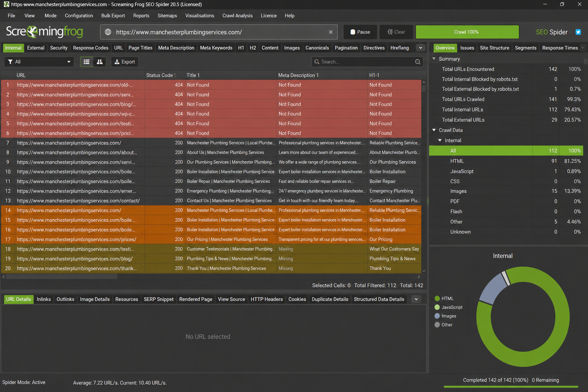Click the Screaming Frog logo
This screenshot has height=392, width=588.
(44, 31)
